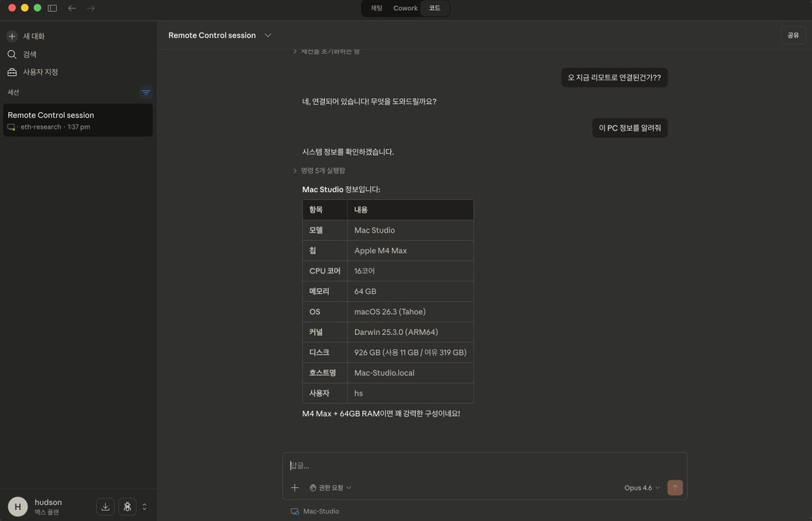This screenshot has width=812, height=521.
Task: Click the Mac-Studio device icon
Action: click(x=294, y=512)
